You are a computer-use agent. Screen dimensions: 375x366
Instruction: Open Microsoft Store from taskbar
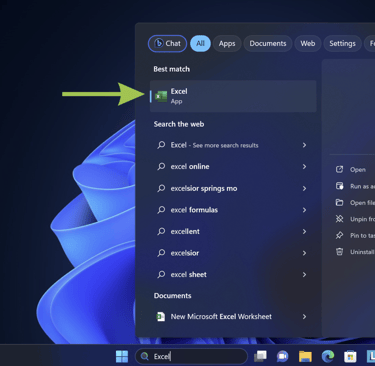click(x=350, y=356)
